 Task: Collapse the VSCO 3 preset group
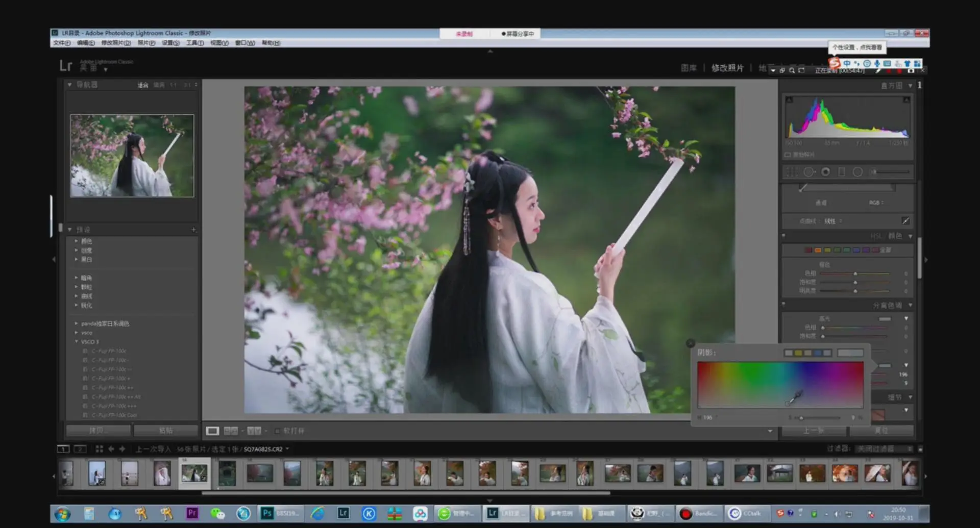(x=77, y=342)
